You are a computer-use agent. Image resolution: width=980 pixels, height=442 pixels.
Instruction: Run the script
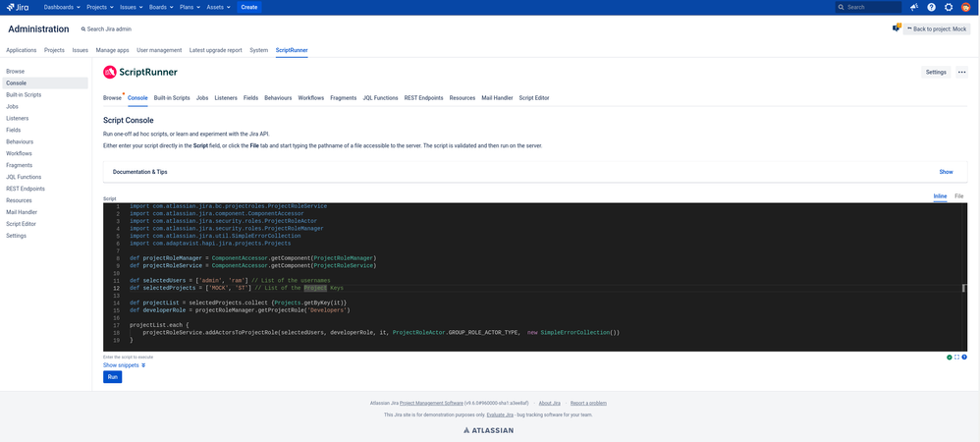tap(113, 377)
